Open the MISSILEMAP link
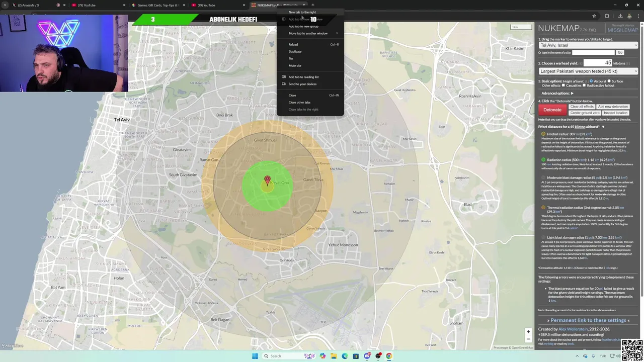 click(x=623, y=30)
